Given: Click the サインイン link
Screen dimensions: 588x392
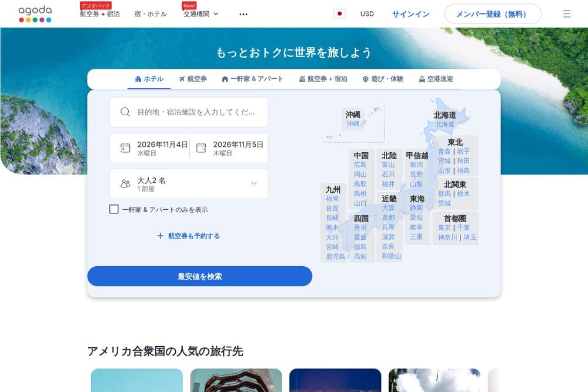Looking at the screenshot, I should click(x=410, y=14).
